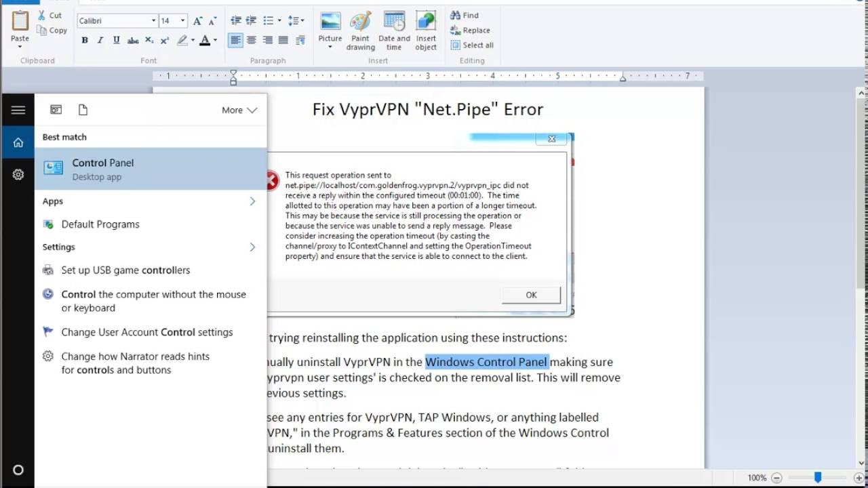Viewport: 868px width, 488px height.
Task: Open paragraph settings dialog
Action: tap(301, 41)
